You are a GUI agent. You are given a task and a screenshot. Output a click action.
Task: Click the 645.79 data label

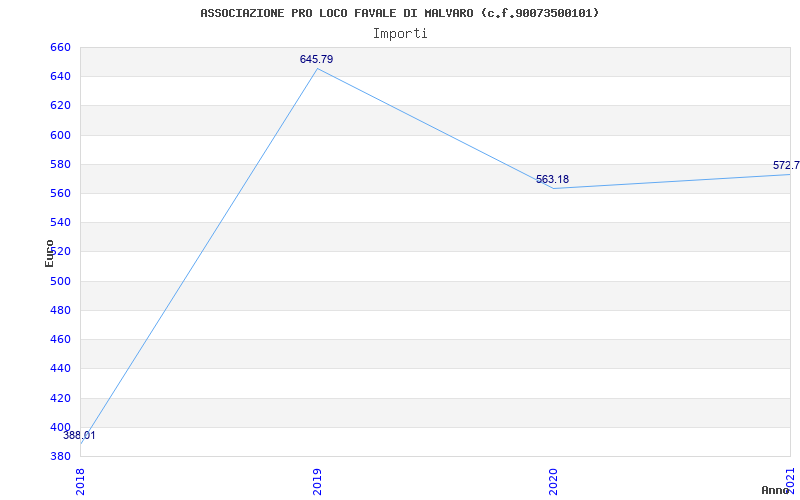pos(316,59)
